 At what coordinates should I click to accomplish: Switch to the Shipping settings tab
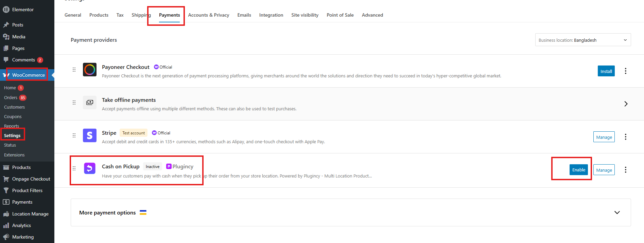click(x=141, y=15)
